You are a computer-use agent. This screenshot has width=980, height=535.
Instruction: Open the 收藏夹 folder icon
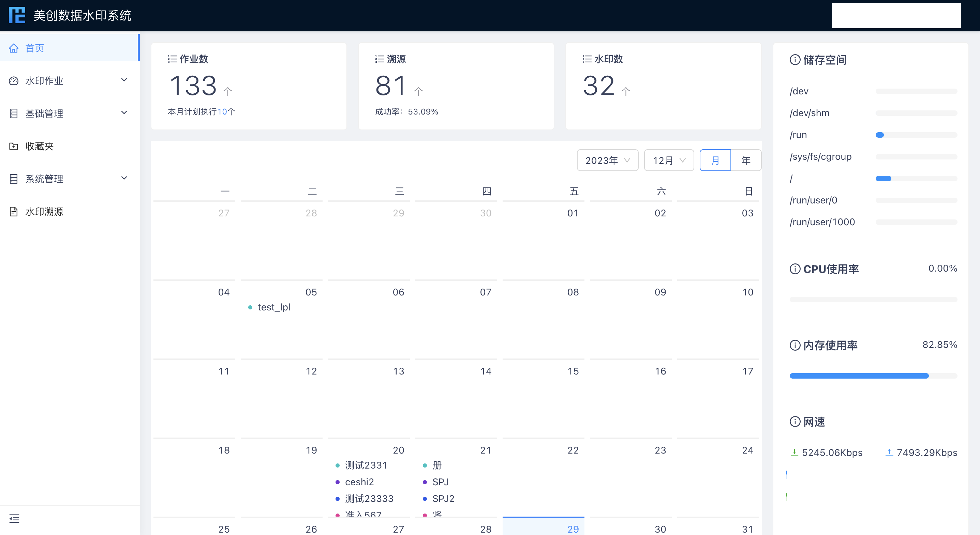(13, 146)
